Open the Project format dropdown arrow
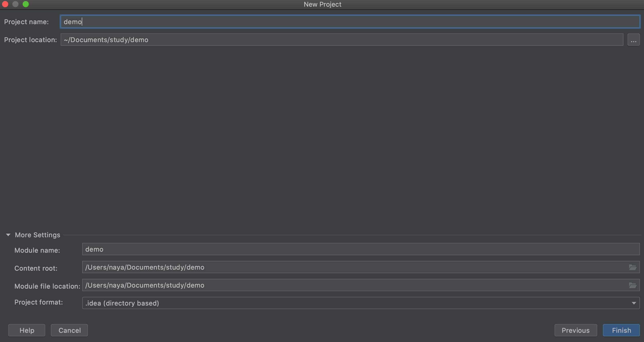Screen dimensions: 644x342 [x=634, y=303]
